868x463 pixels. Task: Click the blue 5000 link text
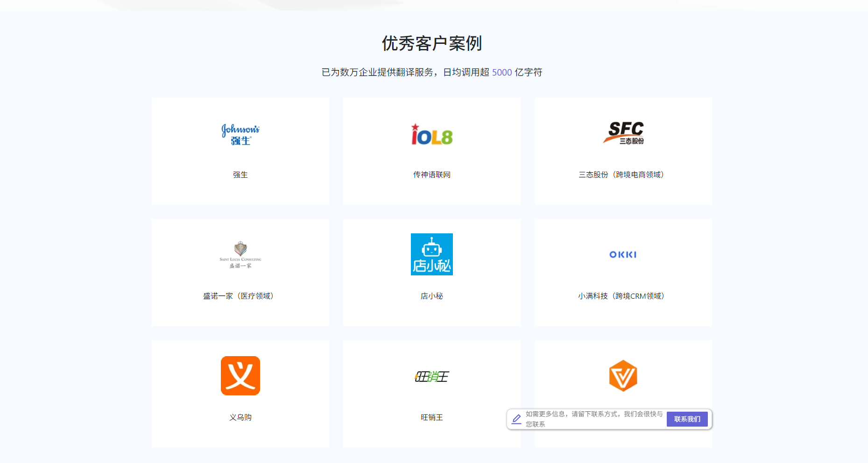pos(502,72)
